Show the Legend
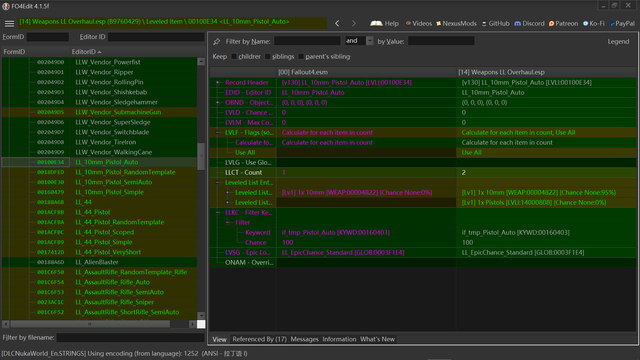Image resolution: width=640 pixels, height=360 pixels. [618, 41]
